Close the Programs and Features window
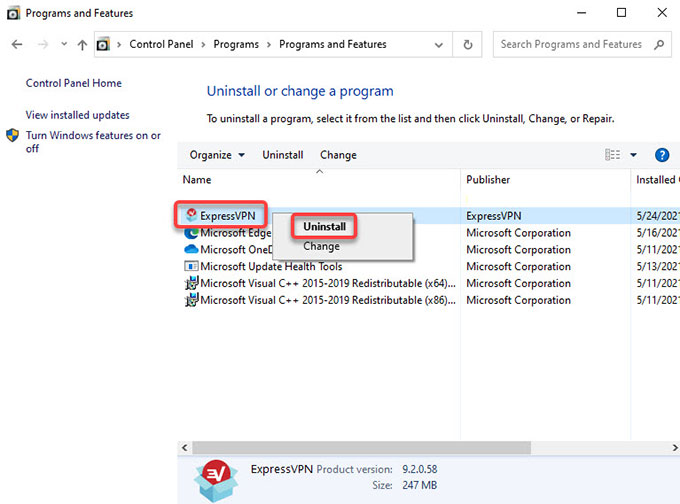Screen dimensions: 680x504 click(662, 13)
